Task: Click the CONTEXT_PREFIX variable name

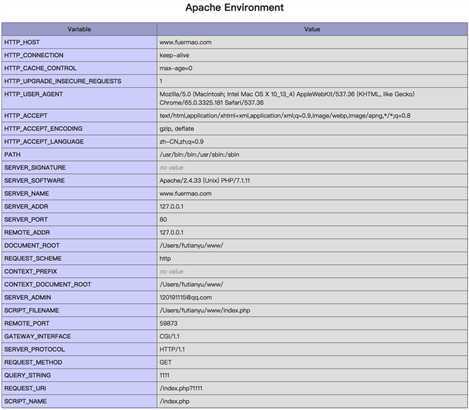Action: coord(31,272)
